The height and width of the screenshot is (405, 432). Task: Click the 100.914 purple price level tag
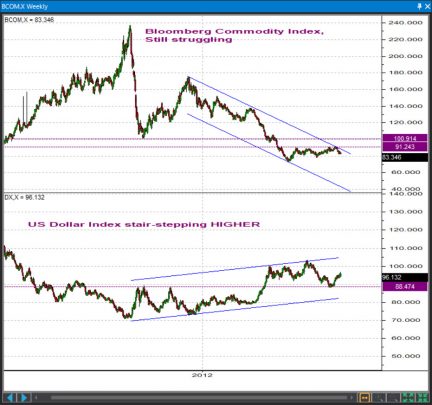[405, 138]
